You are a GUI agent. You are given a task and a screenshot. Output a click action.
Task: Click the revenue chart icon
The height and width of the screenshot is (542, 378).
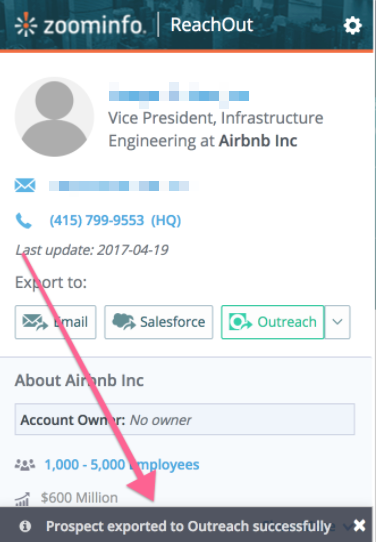tap(22, 498)
